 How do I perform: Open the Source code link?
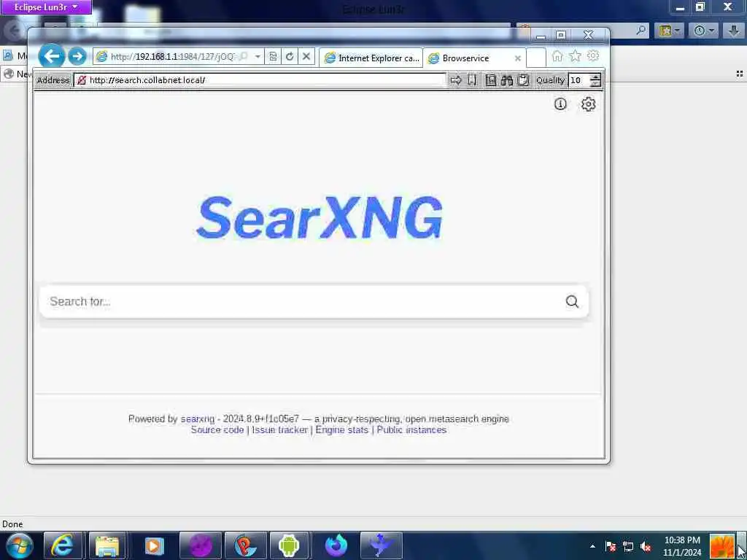coord(217,430)
